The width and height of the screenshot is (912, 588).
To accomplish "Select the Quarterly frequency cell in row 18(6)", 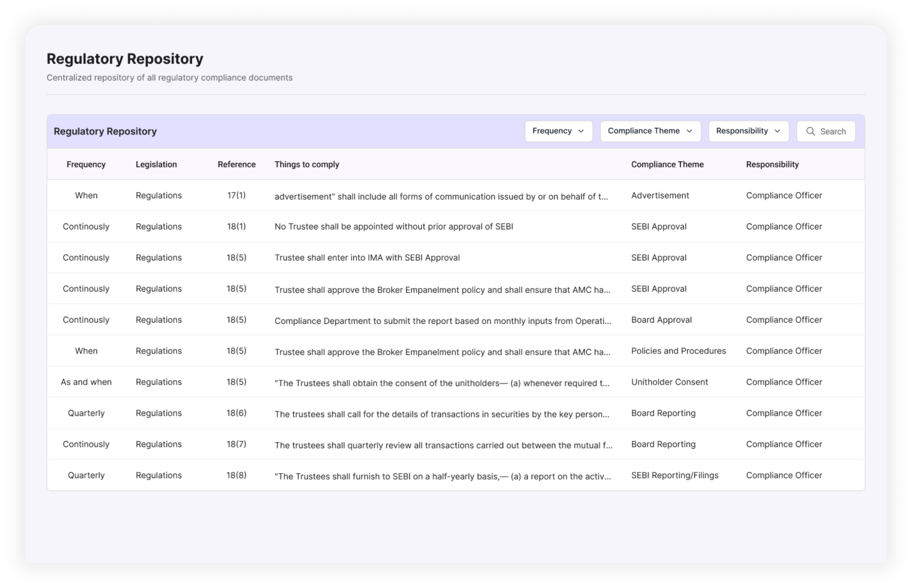I will tap(86, 413).
